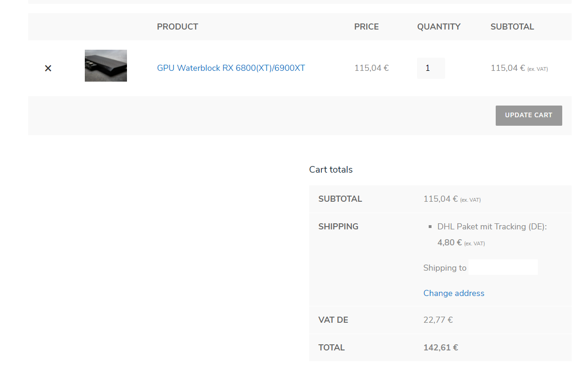Viewport: 588px width, 372px height.
Task: Click the VAT DE amount 22,77 €
Action: [438, 320]
